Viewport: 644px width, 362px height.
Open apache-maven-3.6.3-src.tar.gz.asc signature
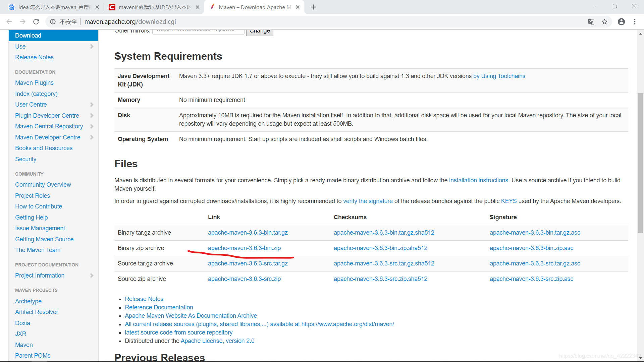tap(535, 263)
